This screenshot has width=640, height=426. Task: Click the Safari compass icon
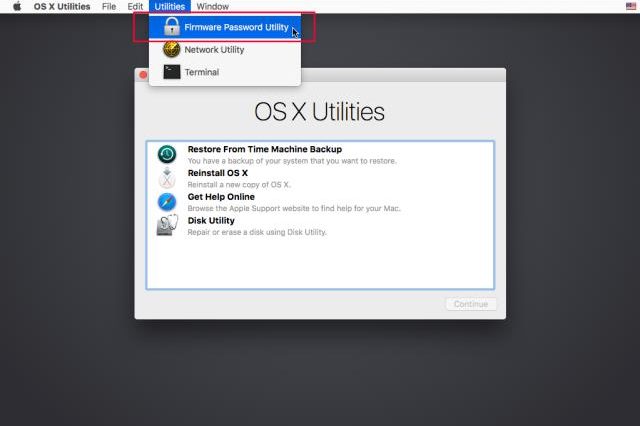(167, 202)
